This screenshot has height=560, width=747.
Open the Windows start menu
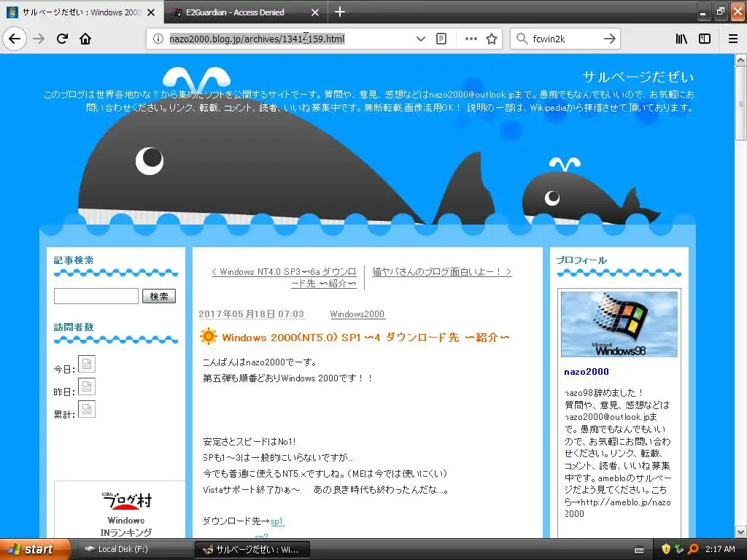[x=34, y=549]
